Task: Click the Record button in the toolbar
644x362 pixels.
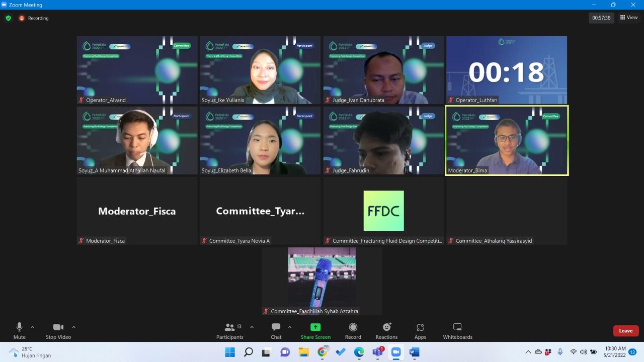Action: 353,330
